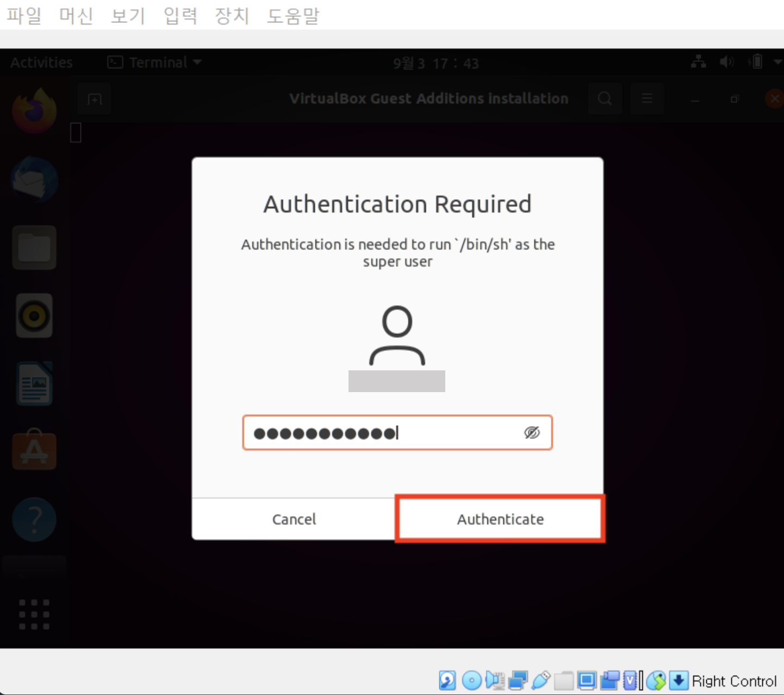Open Activities overview
The height and width of the screenshot is (695, 784).
tap(41, 63)
